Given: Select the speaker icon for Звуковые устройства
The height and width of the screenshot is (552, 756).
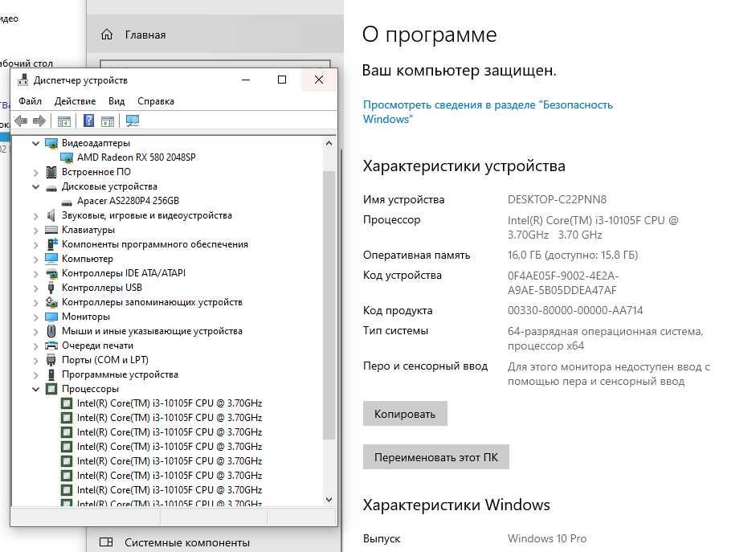Looking at the screenshot, I should click(51, 215).
